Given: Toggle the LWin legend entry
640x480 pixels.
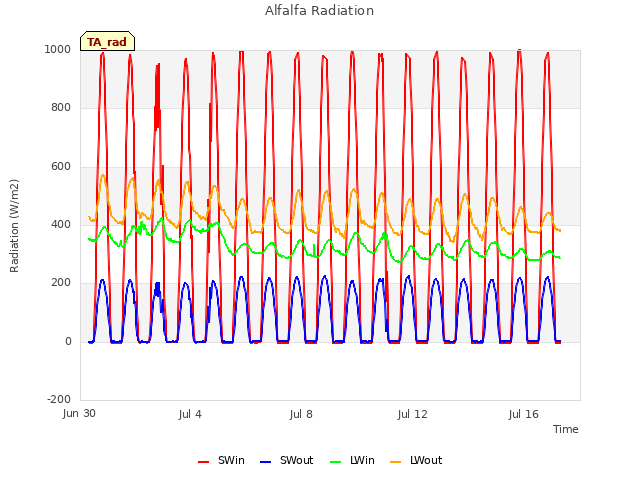Looking at the screenshot, I should [352, 460].
